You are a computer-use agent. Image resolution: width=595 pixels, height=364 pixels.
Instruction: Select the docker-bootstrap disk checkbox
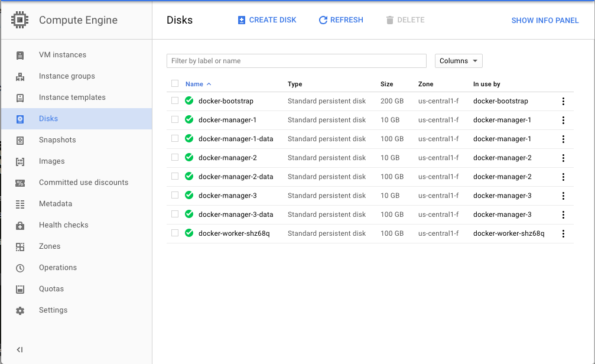pos(175,100)
